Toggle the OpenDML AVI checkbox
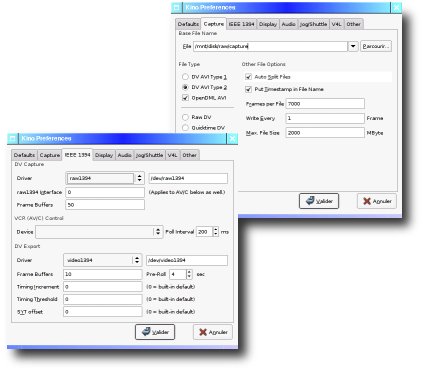This screenshot has width=424, height=372. point(185,98)
